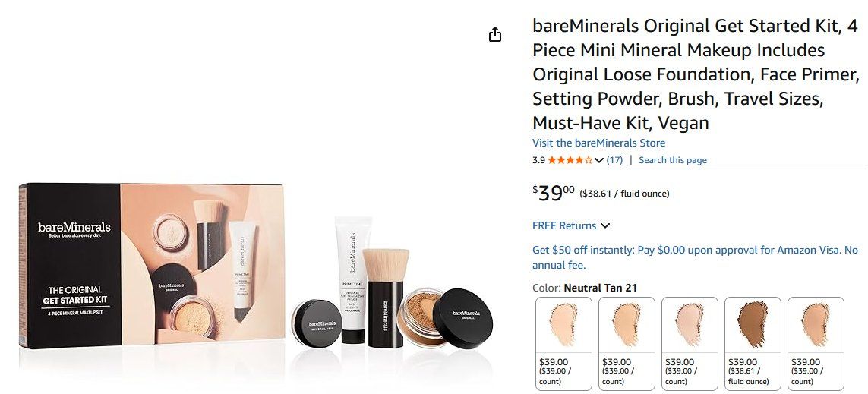Image resolution: width=868 pixels, height=394 pixels.
Task: Visit the bareMinerals Store link
Action: pyautogui.click(x=598, y=143)
